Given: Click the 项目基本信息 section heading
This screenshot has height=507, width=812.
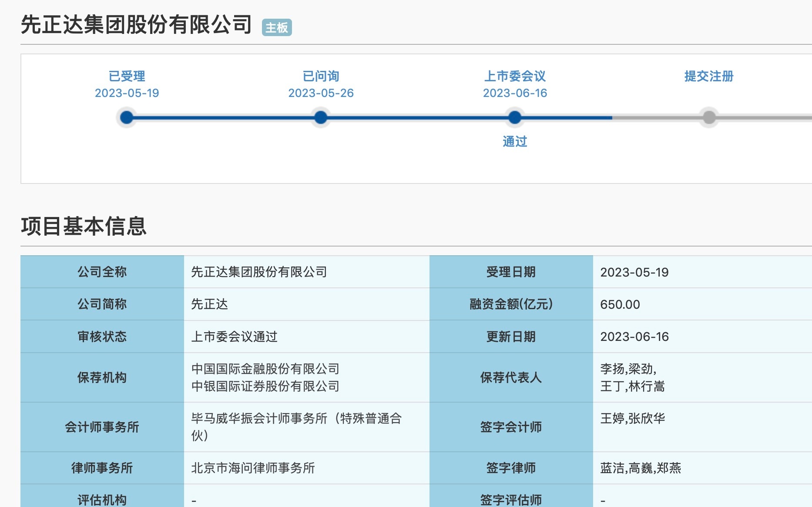Looking at the screenshot, I should 84,226.
